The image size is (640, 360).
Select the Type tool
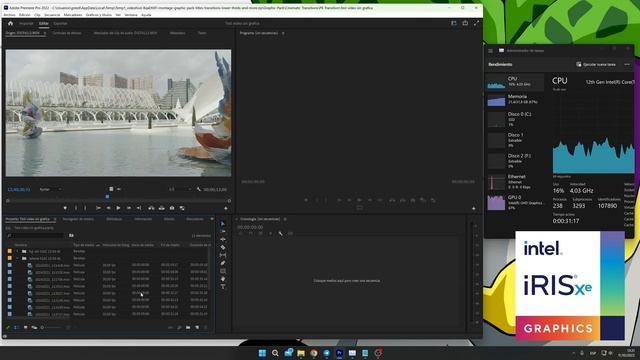[x=223, y=287]
